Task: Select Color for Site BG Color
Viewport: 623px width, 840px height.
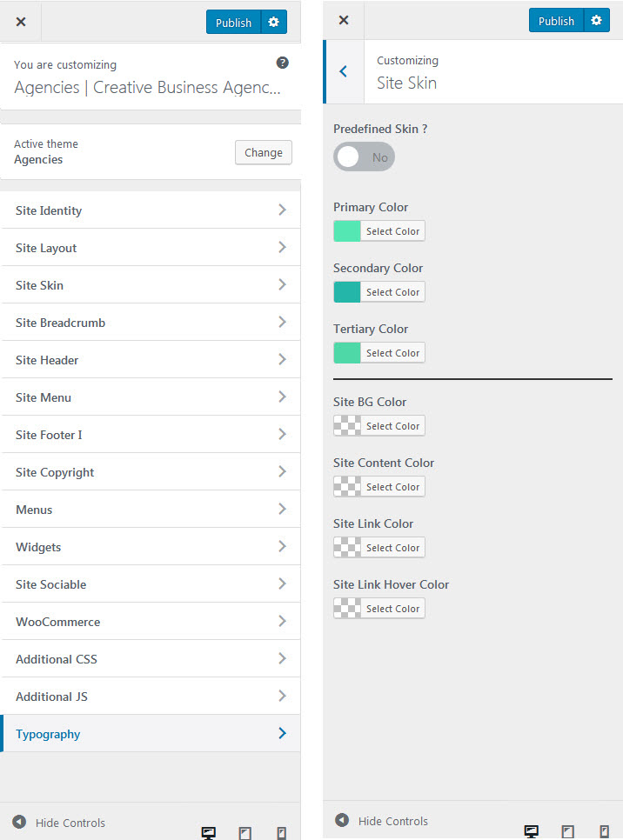Action: [392, 426]
